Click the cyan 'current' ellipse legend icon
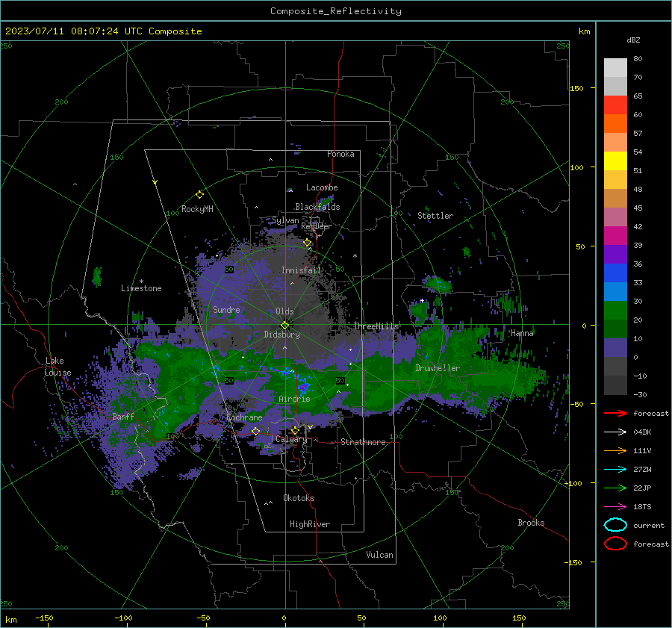This screenshot has width=672, height=628. pyautogui.click(x=615, y=525)
